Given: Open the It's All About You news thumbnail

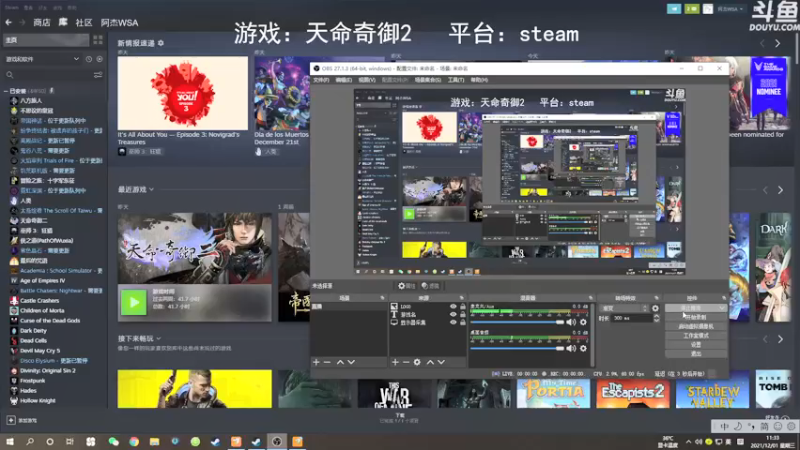Looking at the screenshot, I should (183, 93).
